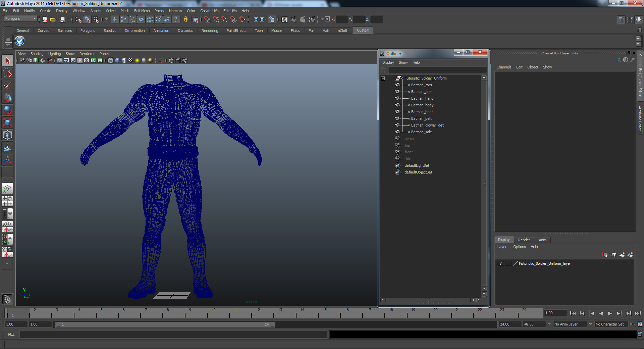Go to start of playback range
Screen dimensions: 644x349
(573, 313)
